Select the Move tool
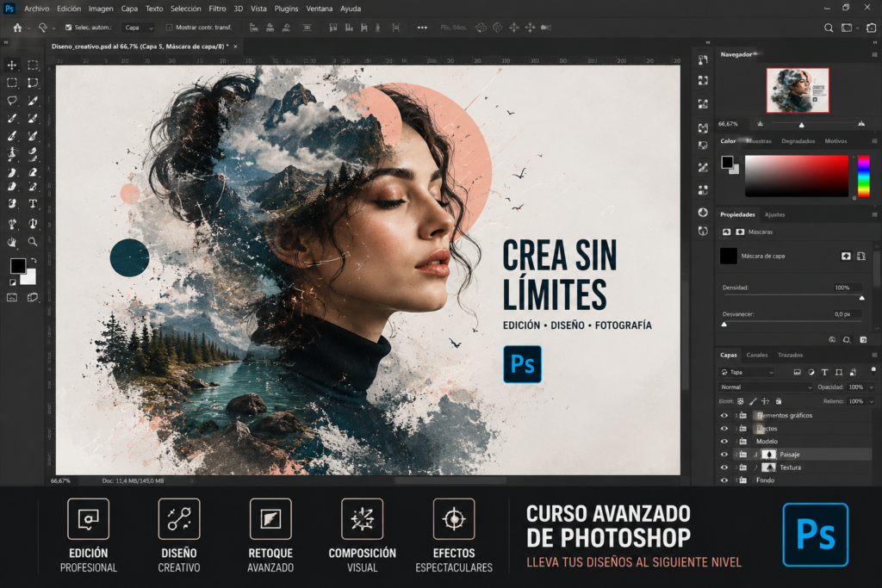The image size is (882, 588). click(x=12, y=65)
